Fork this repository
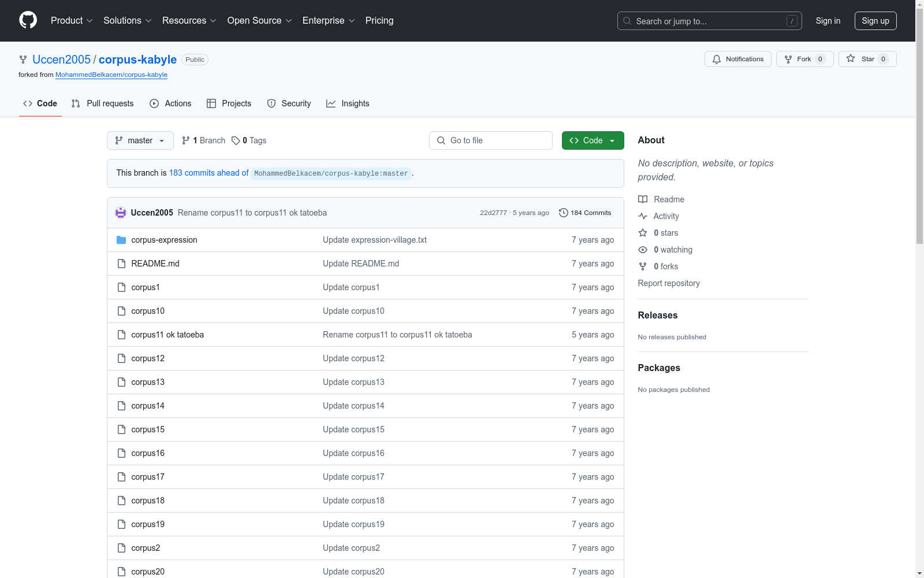This screenshot has width=924, height=578. pyautogui.click(x=804, y=59)
